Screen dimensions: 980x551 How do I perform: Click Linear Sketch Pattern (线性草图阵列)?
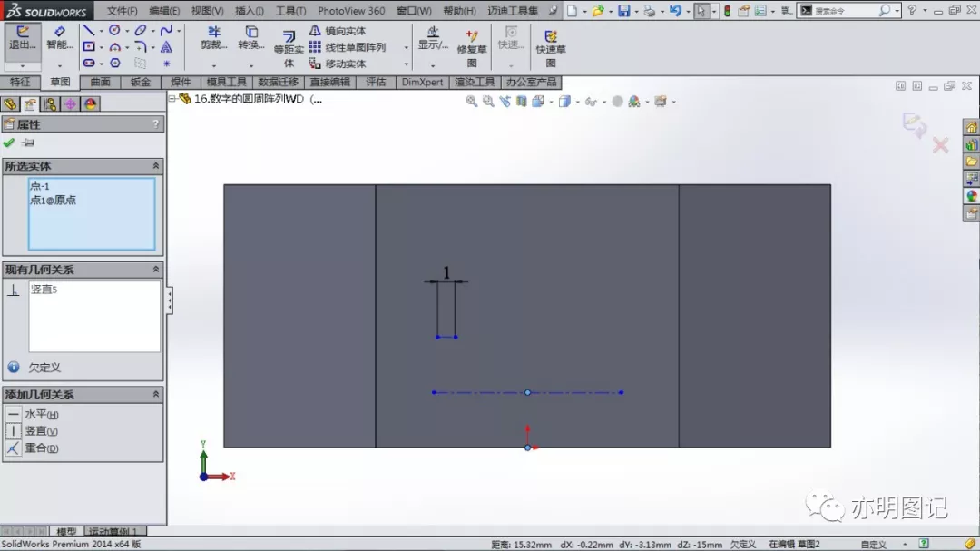(348, 47)
